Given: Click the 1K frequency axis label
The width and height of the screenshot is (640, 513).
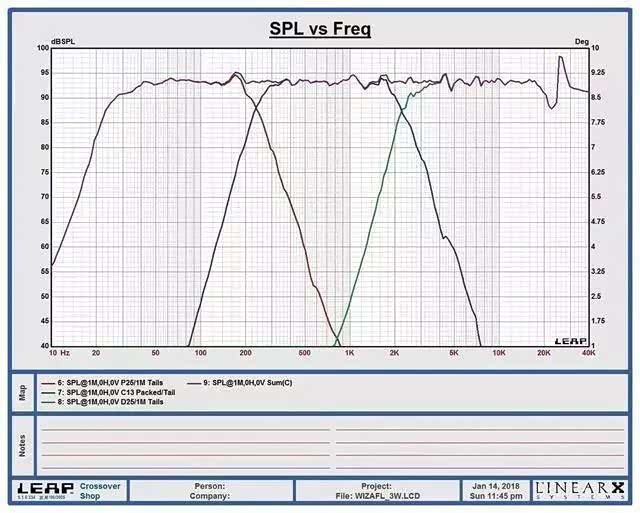Looking at the screenshot, I should (349, 353).
